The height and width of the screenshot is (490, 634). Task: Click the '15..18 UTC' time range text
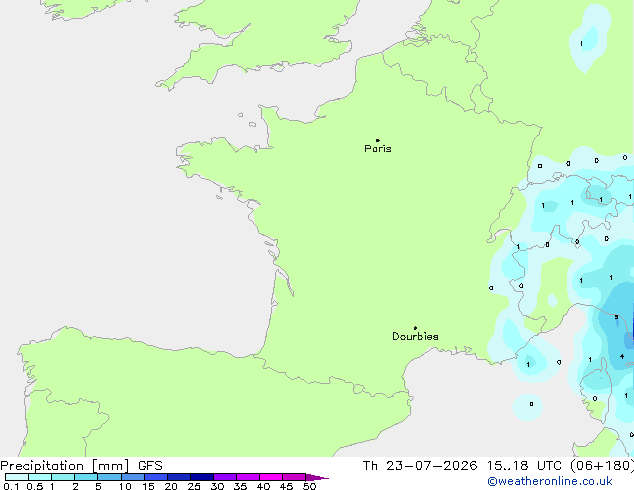click(x=524, y=466)
